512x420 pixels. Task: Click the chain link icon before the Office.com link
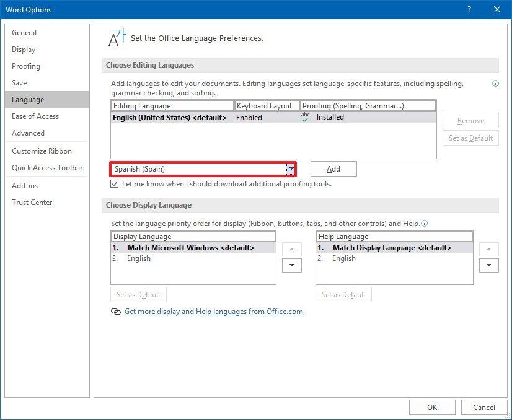[x=116, y=312]
